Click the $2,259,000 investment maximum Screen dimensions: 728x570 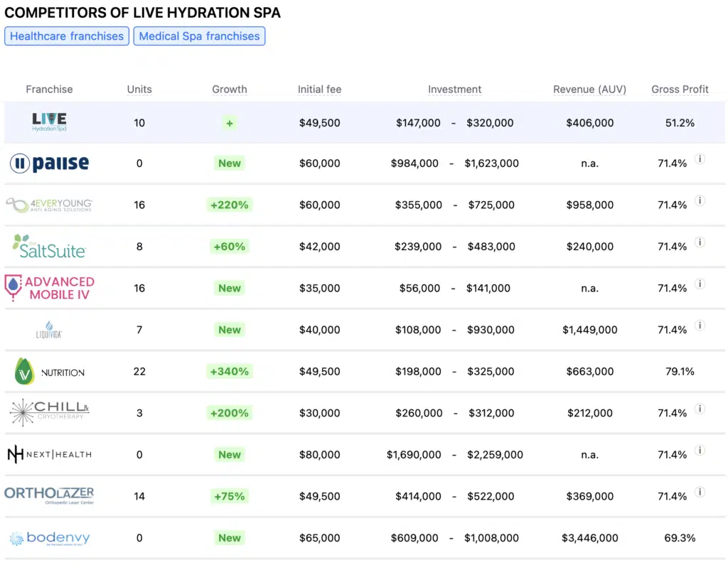point(495,454)
